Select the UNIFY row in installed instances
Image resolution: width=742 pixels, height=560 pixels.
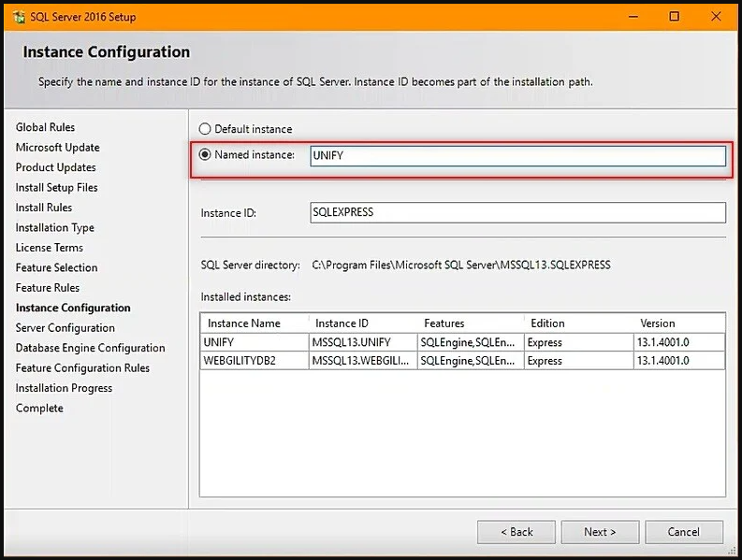pyautogui.click(x=255, y=342)
